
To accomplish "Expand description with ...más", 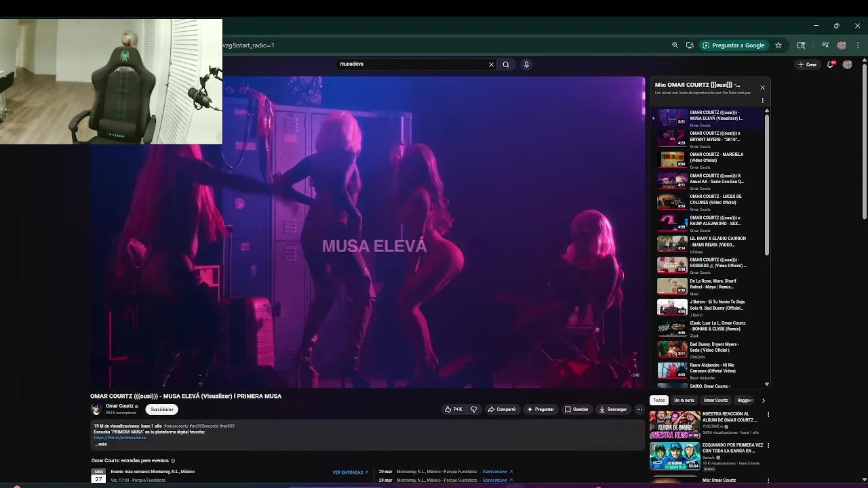I will click(x=100, y=444).
